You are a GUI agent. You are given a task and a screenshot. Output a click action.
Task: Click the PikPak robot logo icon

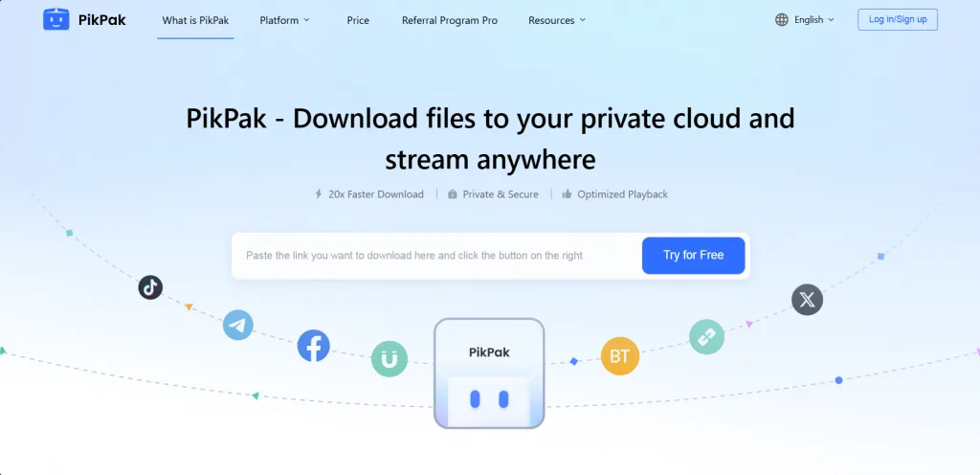coord(56,19)
